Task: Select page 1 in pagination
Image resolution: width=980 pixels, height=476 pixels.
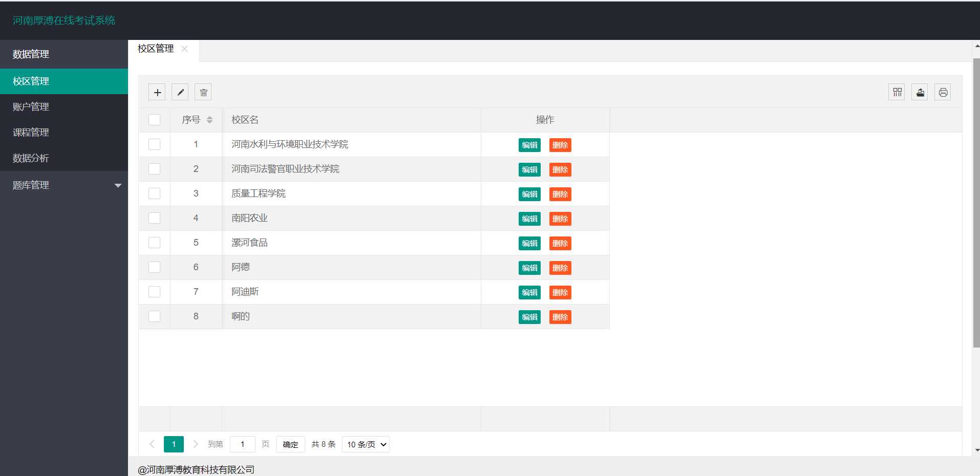Action: [x=174, y=444]
